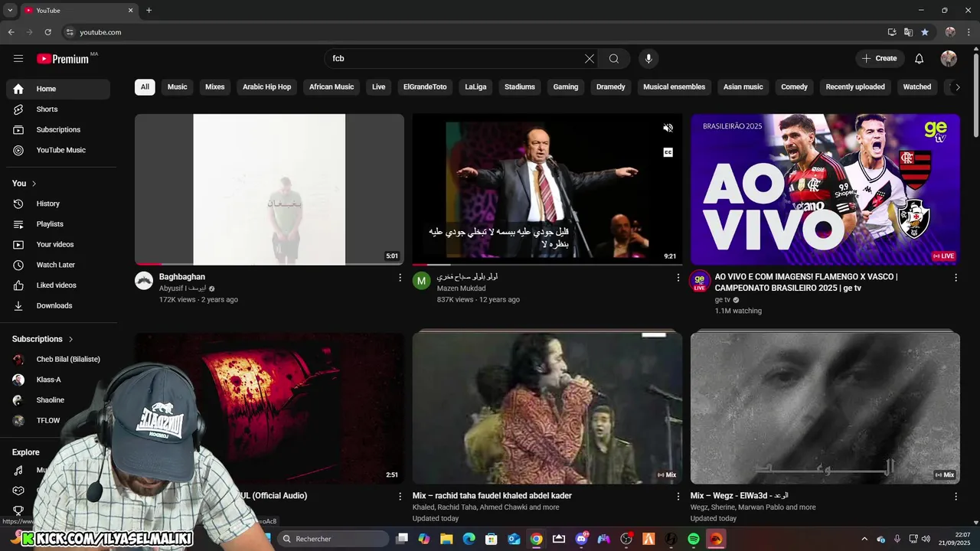This screenshot has height=551, width=980.
Task: Open History in the sidebar
Action: pyautogui.click(x=58, y=204)
